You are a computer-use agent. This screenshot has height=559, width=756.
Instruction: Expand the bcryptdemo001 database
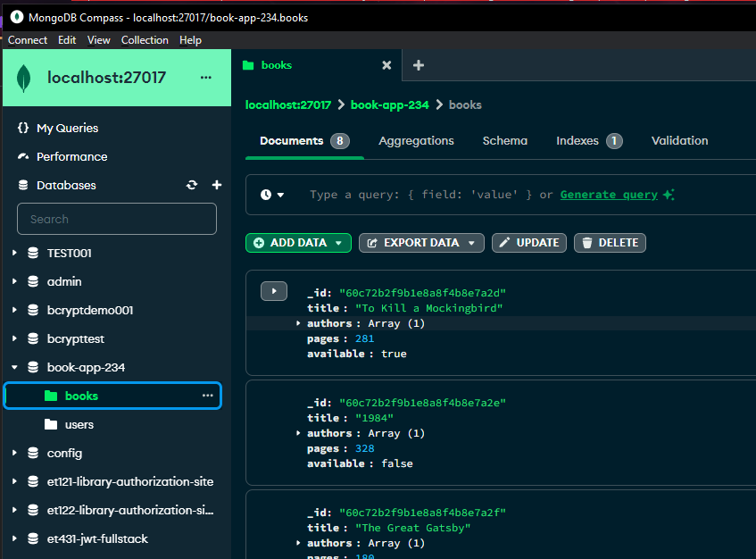[x=14, y=310]
